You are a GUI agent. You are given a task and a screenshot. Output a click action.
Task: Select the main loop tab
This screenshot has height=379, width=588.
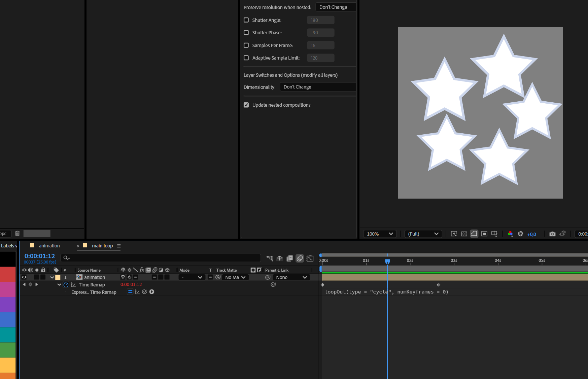pos(102,245)
